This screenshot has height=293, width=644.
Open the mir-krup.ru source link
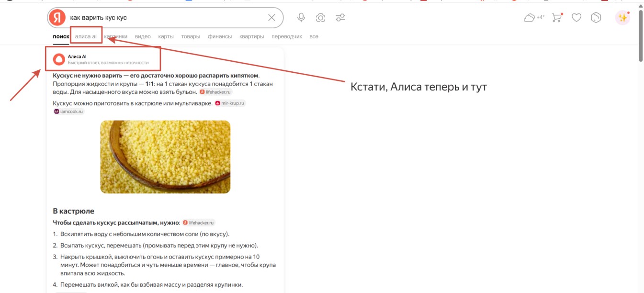tap(230, 102)
